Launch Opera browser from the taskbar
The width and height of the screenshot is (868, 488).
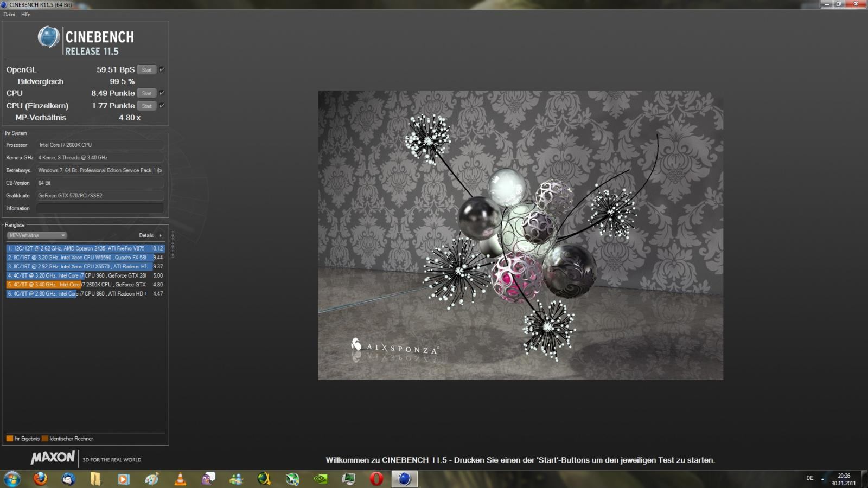coord(376,479)
